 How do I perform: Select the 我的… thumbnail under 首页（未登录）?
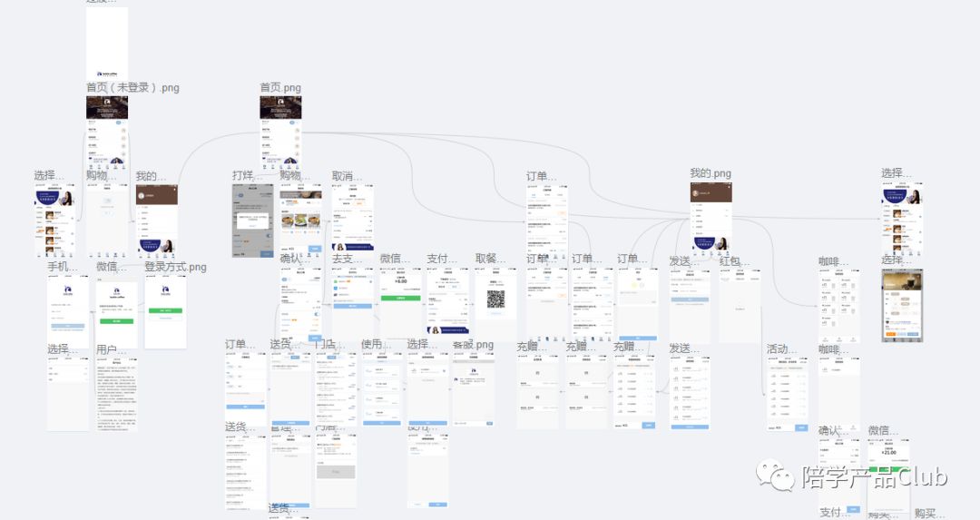[x=157, y=221]
